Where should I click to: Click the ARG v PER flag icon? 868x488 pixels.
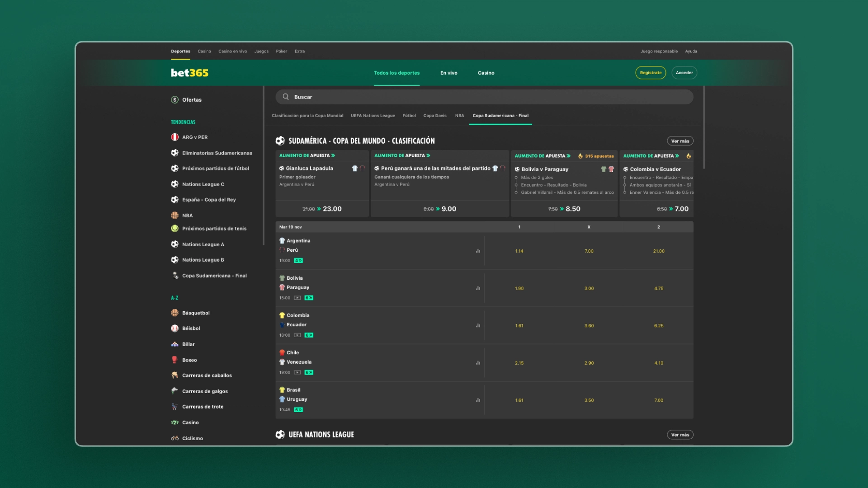click(x=175, y=137)
